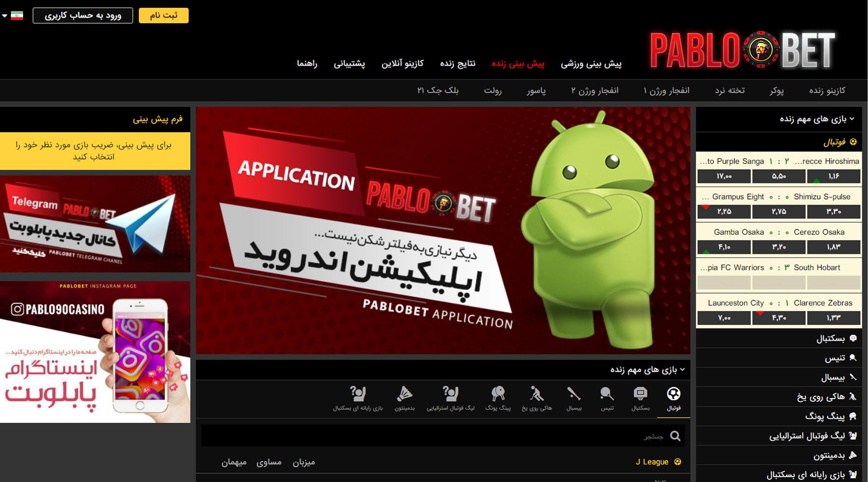Image resolution: width=868 pixels, height=482 pixels.
Task: Select odds ۳٫۳۰ for Shimizu S-pulse
Action: point(834,212)
